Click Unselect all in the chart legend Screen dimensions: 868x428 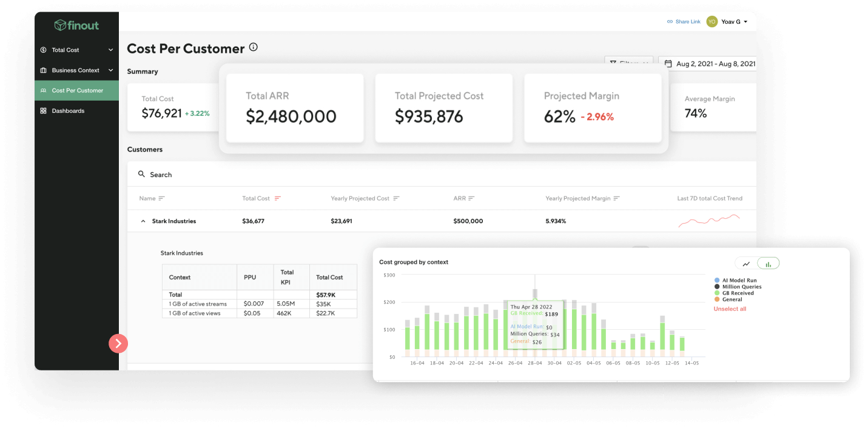pos(729,309)
